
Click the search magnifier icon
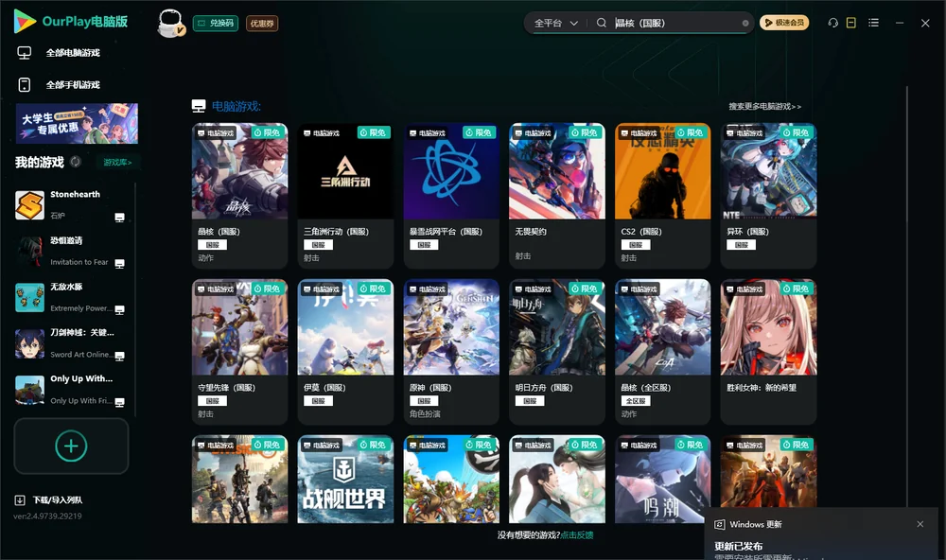(601, 23)
